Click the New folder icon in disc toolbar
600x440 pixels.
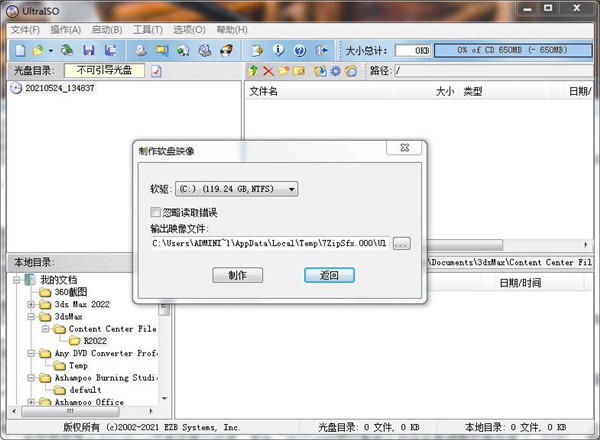pos(284,71)
